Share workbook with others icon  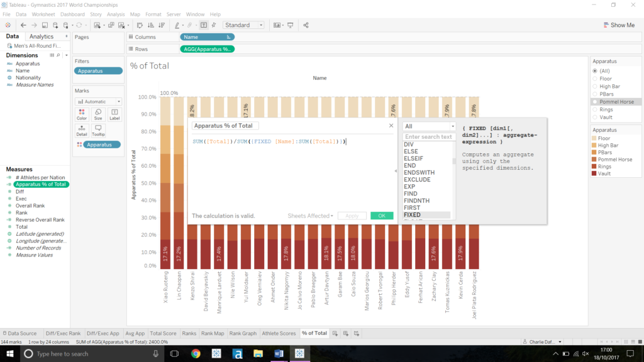click(306, 25)
